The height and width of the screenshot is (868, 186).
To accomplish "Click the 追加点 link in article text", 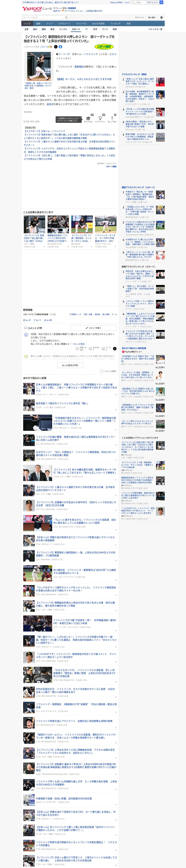I will tap(50, 104).
